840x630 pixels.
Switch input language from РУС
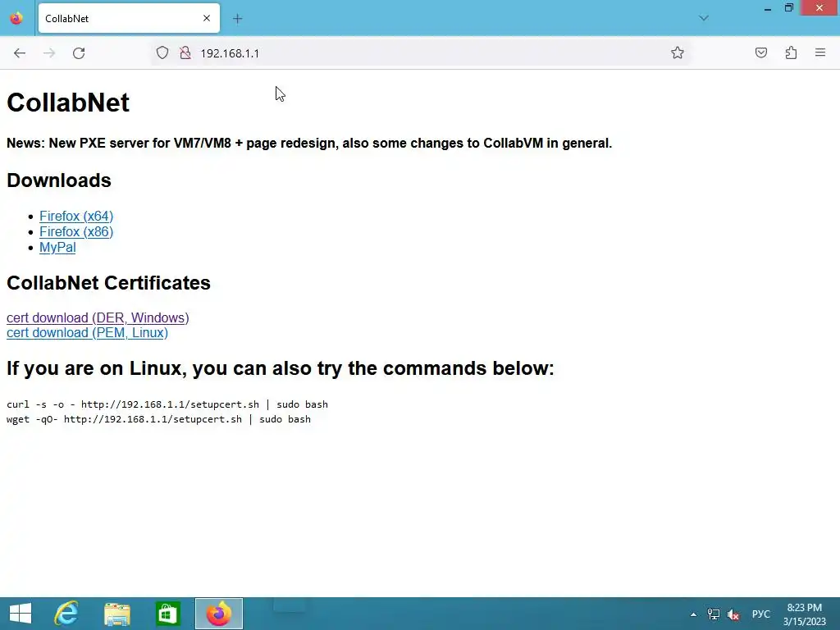pos(760,614)
